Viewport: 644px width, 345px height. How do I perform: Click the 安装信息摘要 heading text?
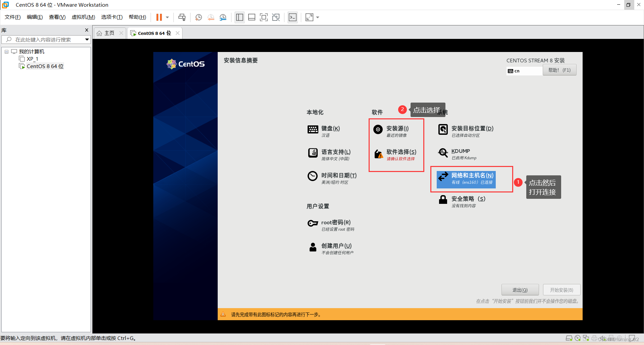coord(240,60)
